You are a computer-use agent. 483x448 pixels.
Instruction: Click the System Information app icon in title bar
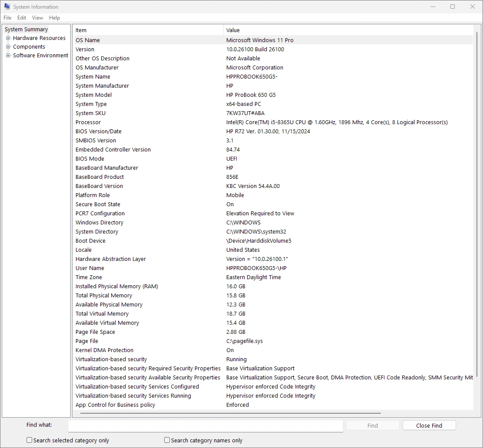(7, 7)
